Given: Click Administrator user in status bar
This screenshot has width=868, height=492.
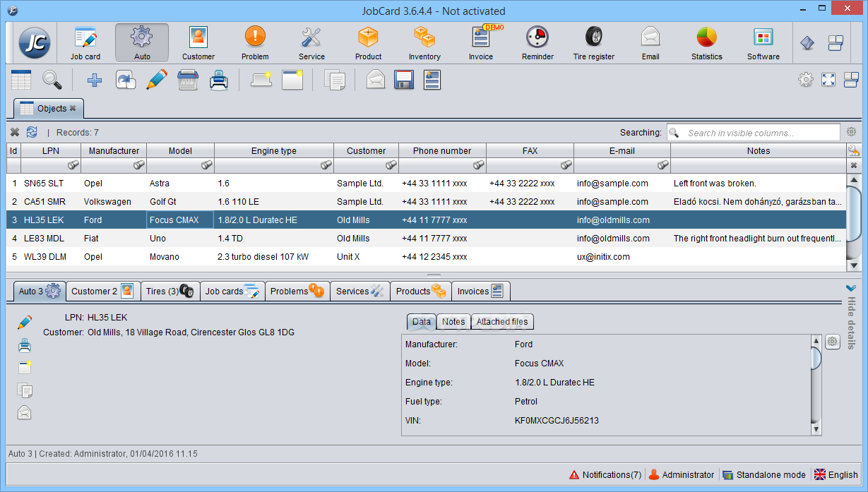Looking at the screenshot, I should (x=682, y=474).
